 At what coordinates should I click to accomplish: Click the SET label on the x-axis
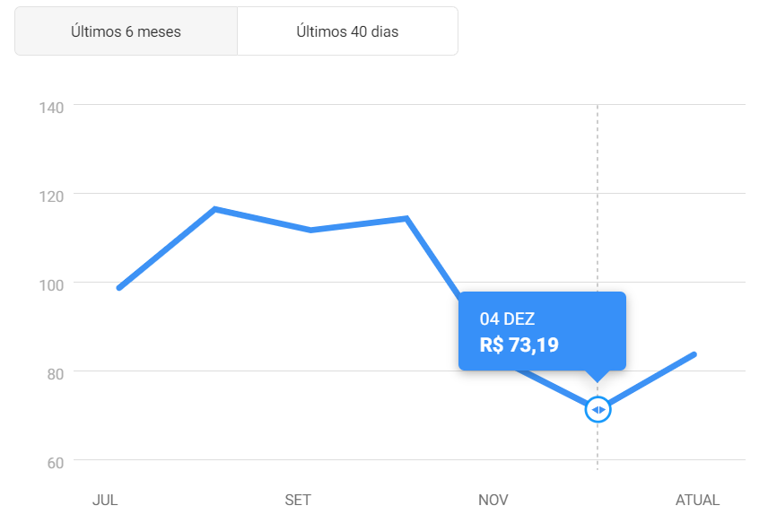pos(298,501)
